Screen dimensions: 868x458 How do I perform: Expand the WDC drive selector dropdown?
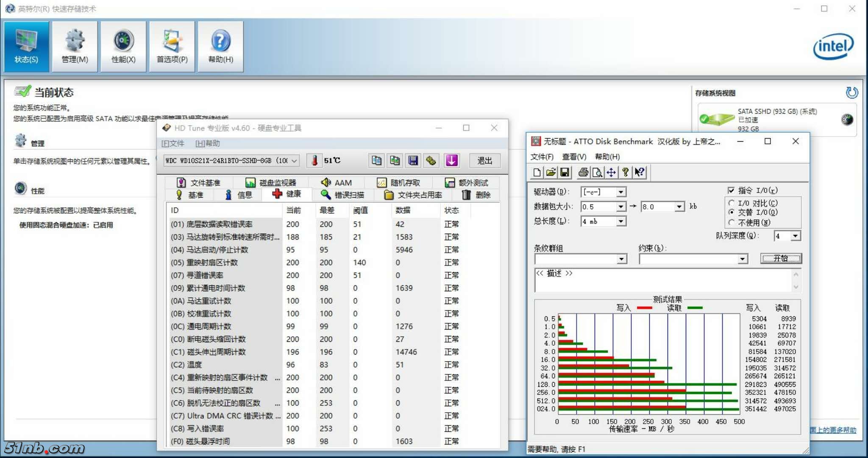click(294, 161)
